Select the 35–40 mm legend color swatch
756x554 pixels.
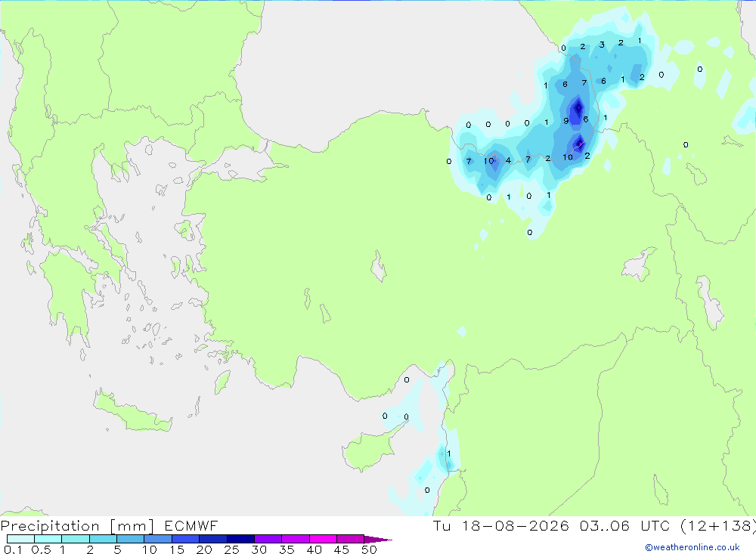296,539
